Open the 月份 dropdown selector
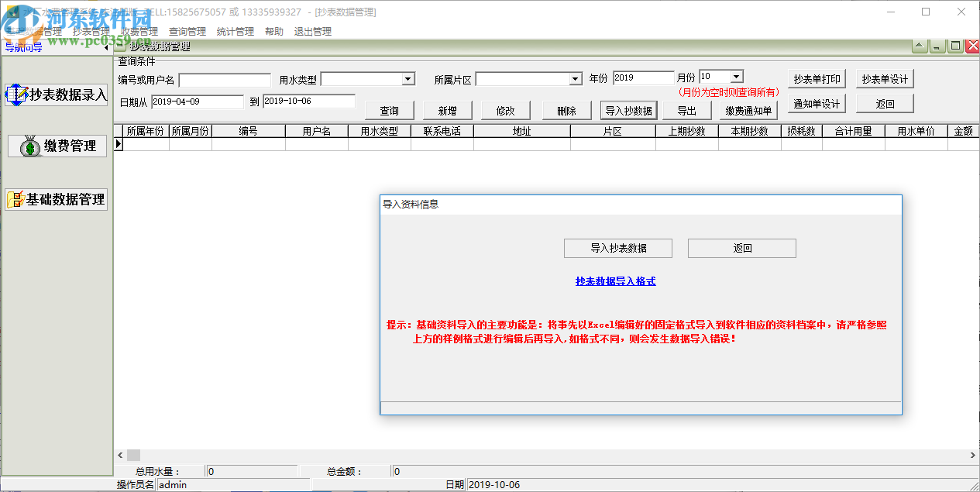This screenshot has height=492, width=980. click(737, 75)
